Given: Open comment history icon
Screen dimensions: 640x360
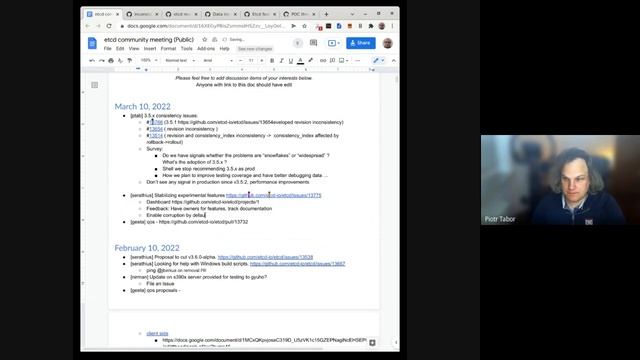Looking at the screenshot, I should click(313, 43).
